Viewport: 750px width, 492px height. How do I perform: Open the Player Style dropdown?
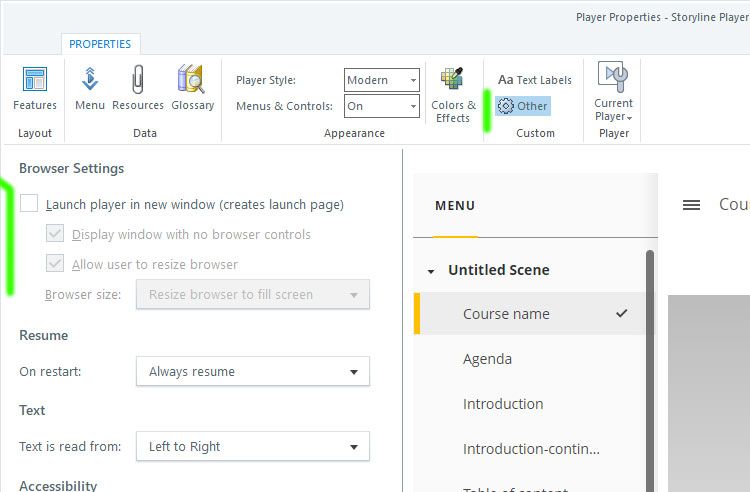(x=382, y=80)
